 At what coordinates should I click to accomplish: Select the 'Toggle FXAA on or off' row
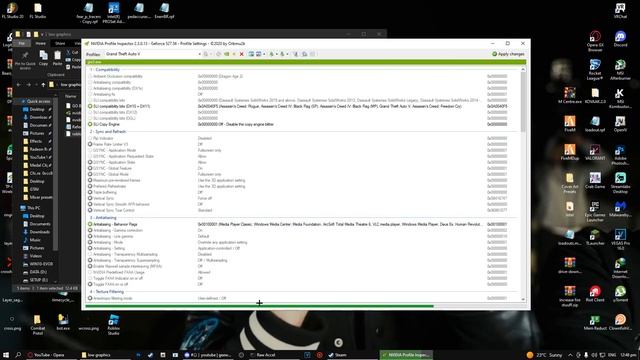tap(303, 284)
